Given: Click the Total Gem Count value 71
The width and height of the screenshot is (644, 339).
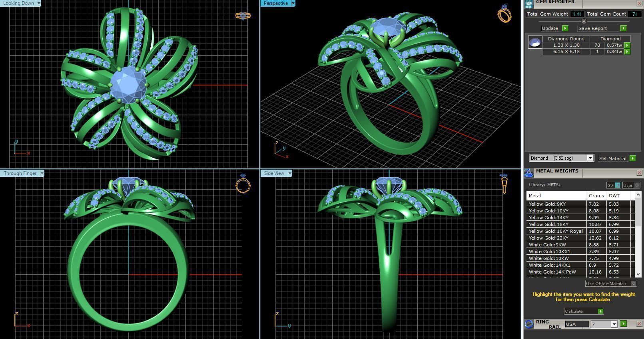Looking at the screenshot, I should click(x=634, y=14).
